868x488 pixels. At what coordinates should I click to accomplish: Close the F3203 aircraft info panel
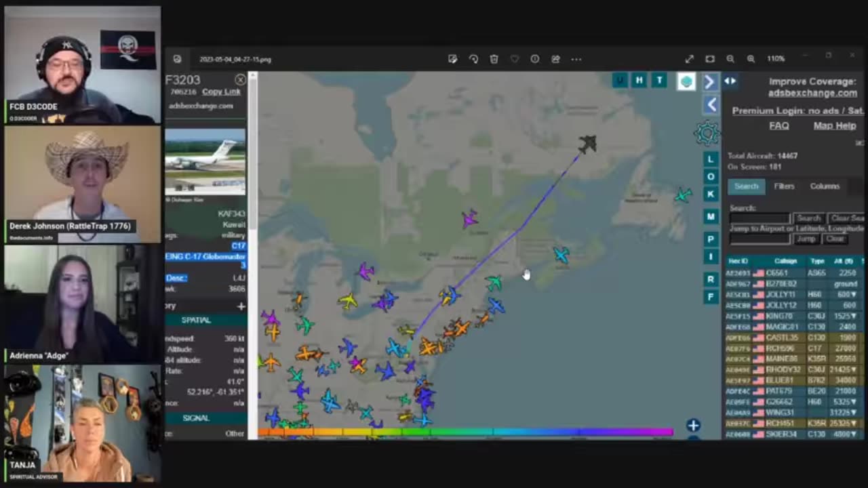tap(240, 80)
